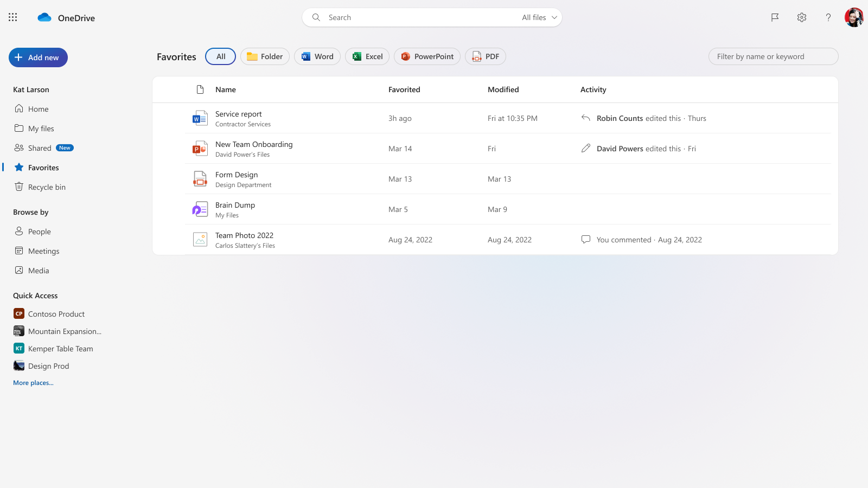Click the Filter by name or keyword field

pyautogui.click(x=773, y=56)
